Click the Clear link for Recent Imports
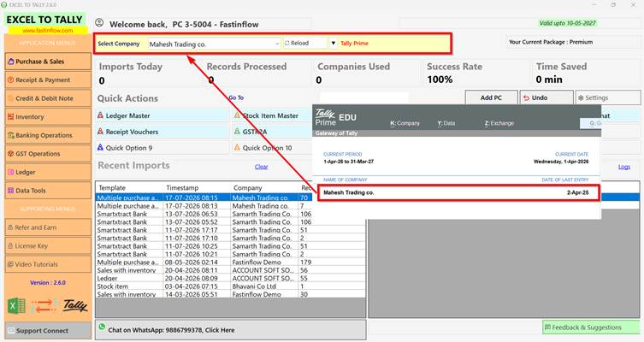The image size is (644, 342). (x=261, y=167)
